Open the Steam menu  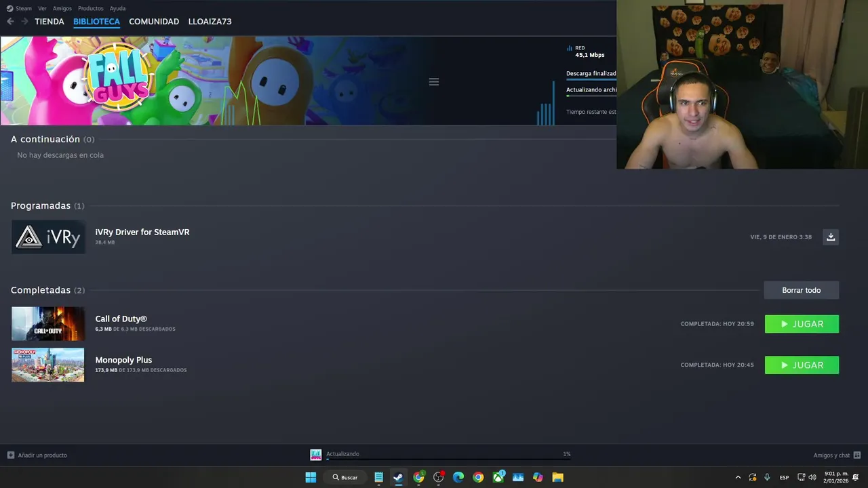coord(19,8)
